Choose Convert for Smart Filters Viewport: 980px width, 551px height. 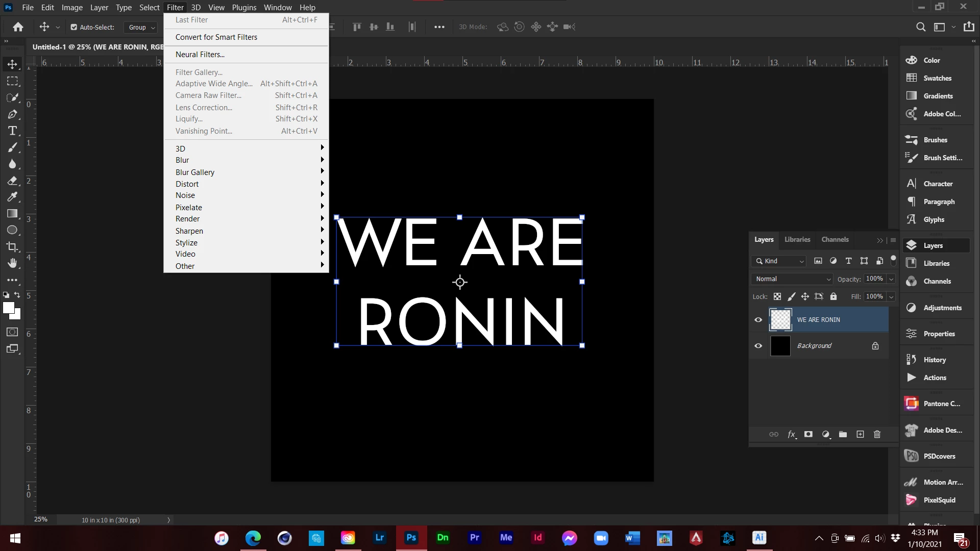tap(216, 37)
